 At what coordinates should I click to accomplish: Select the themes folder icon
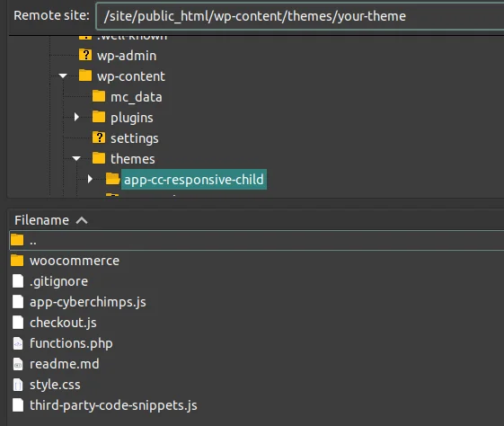point(99,158)
